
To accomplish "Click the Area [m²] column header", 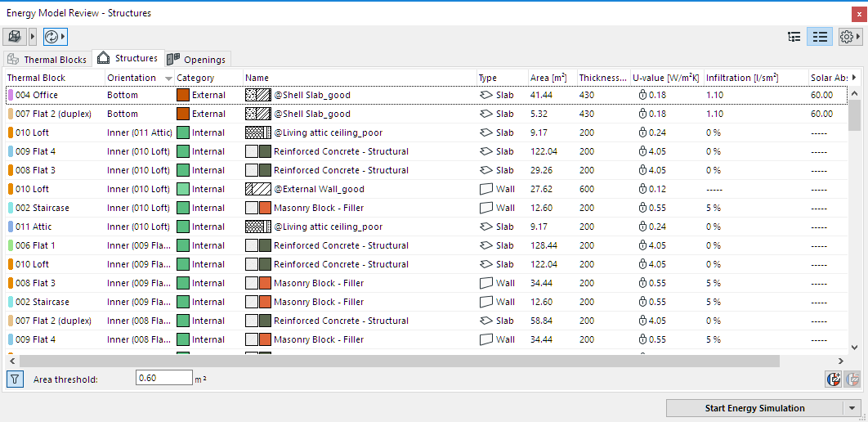I will pos(552,78).
